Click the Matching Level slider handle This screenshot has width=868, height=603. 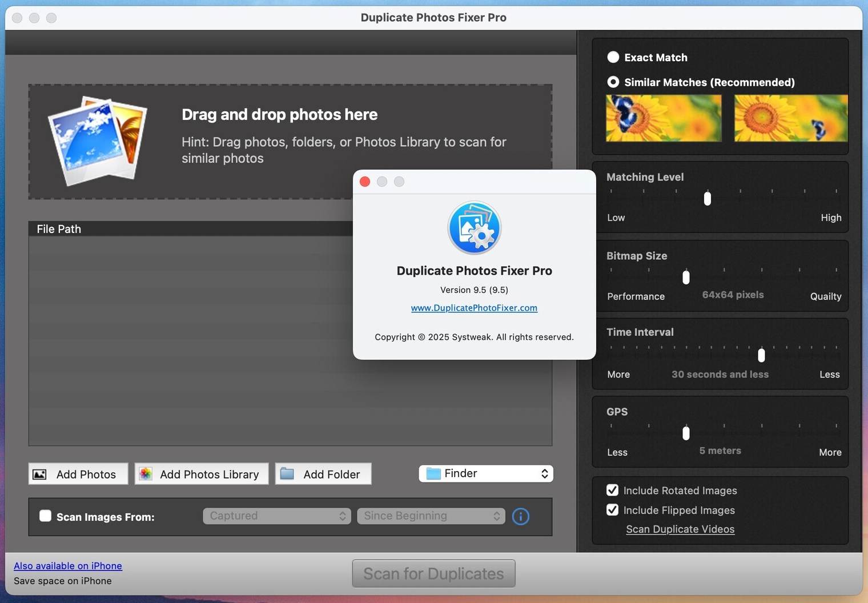click(x=708, y=198)
